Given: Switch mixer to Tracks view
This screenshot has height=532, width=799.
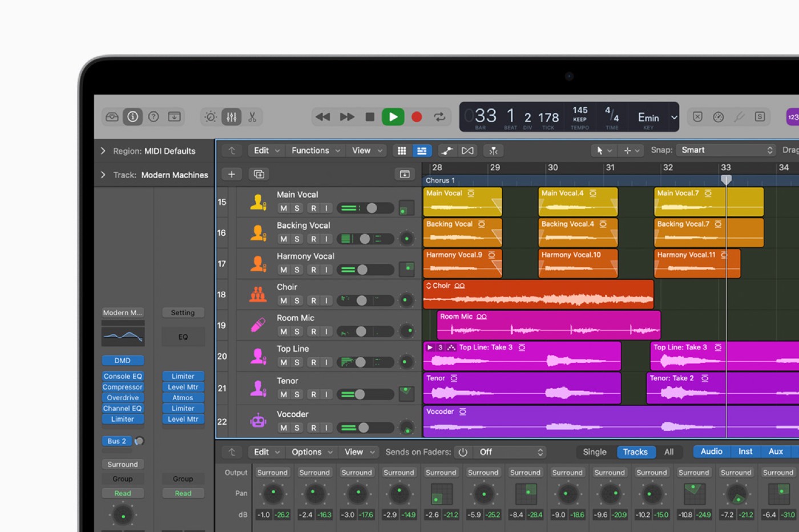Looking at the screenshot, I should coord(635,452).
